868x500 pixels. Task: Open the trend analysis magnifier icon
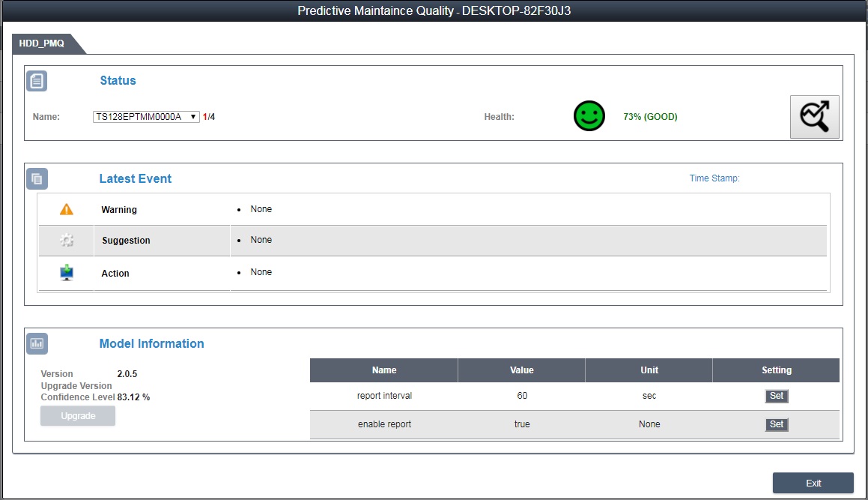(814, 117)
